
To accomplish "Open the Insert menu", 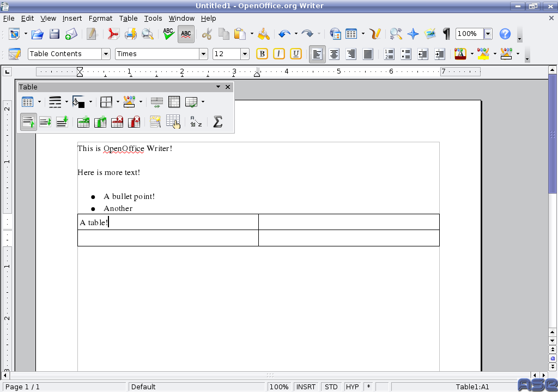I will point(72,18).
